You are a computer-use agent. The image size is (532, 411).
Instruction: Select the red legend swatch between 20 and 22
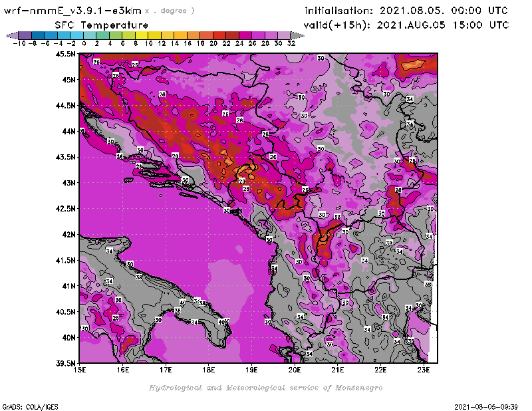click(219, 35)
